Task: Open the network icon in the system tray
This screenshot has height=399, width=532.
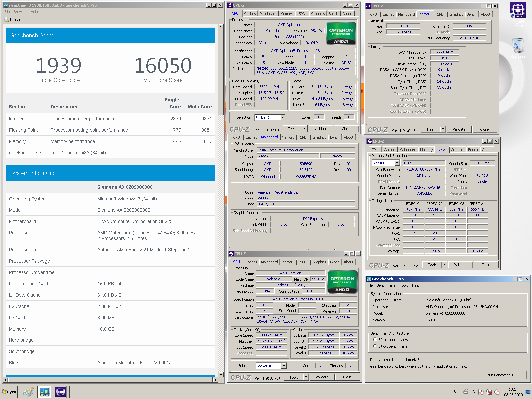Action: click(x=489, y=392)
